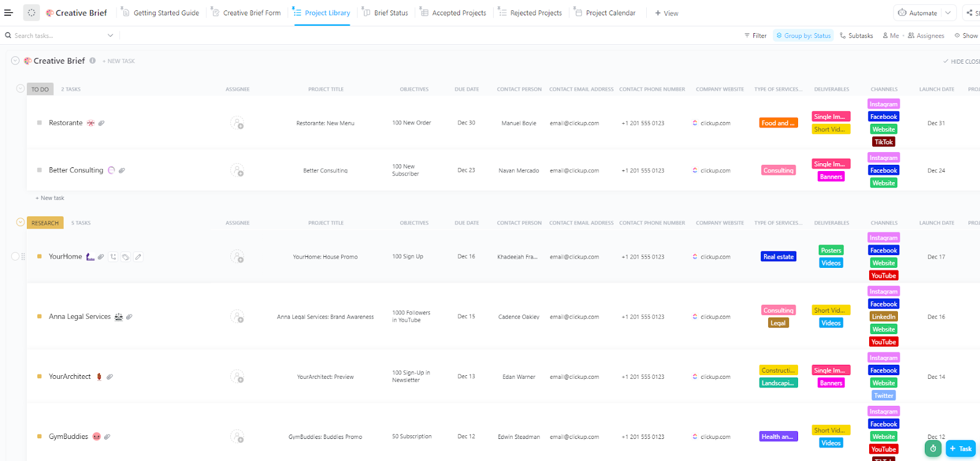Collapse the RESEARCH status group
This screenshot has height=461, width=980.
(20, 223)
